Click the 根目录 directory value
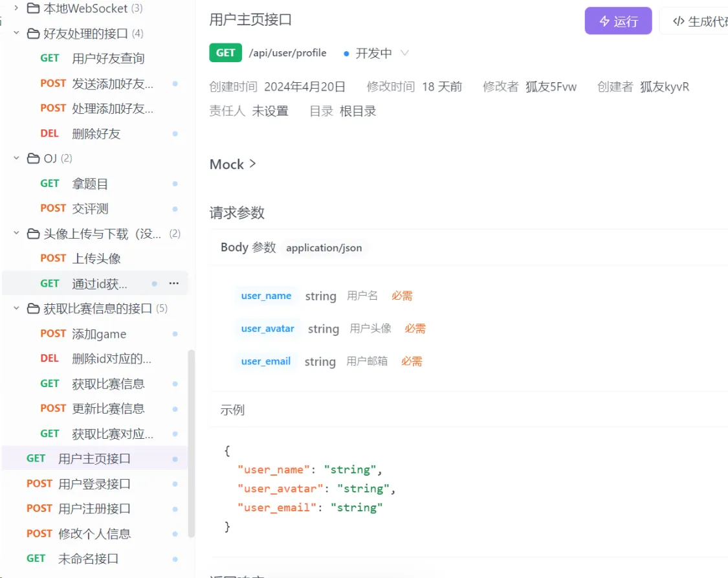The height and width of the screenshot is (578, 728). (x=358, y=111)
